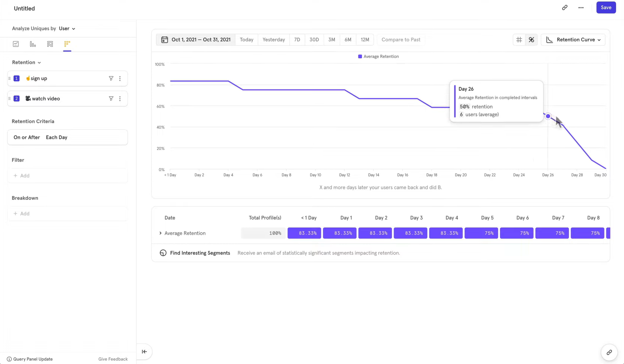
Task: Open more options for watch video event
Action: (x=120, y=99)
